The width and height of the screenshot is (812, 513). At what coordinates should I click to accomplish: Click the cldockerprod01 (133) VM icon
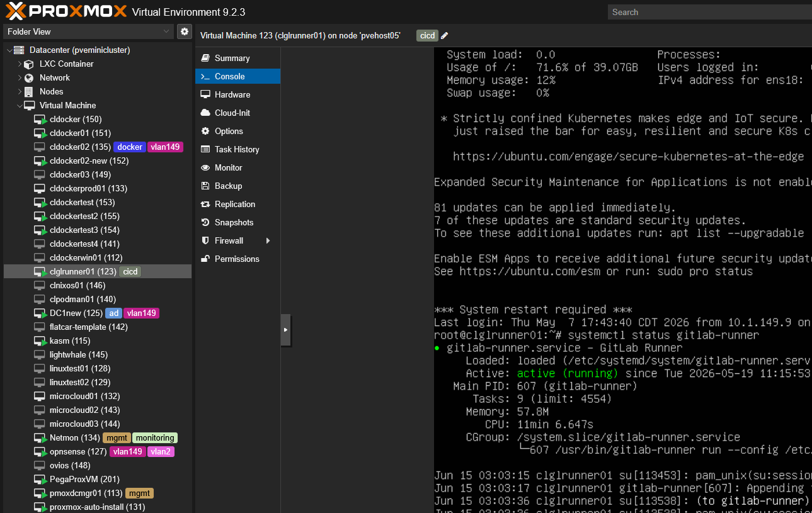pos(39,188)
